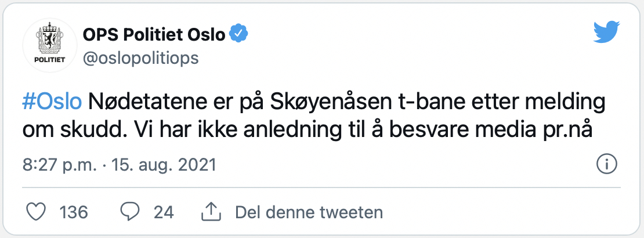The width and height of the screenshot is (644, 238).
Task: Open the info circle icon
Action: point(607,165)
